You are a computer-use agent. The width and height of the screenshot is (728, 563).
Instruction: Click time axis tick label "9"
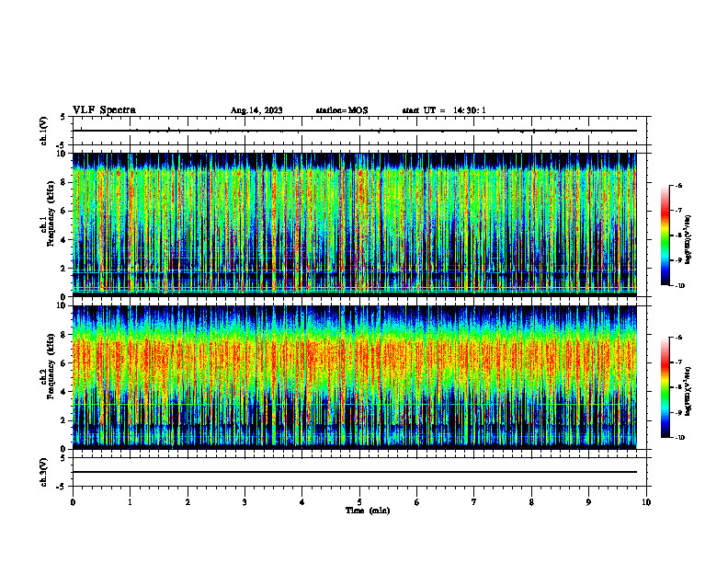coord(588,502)
